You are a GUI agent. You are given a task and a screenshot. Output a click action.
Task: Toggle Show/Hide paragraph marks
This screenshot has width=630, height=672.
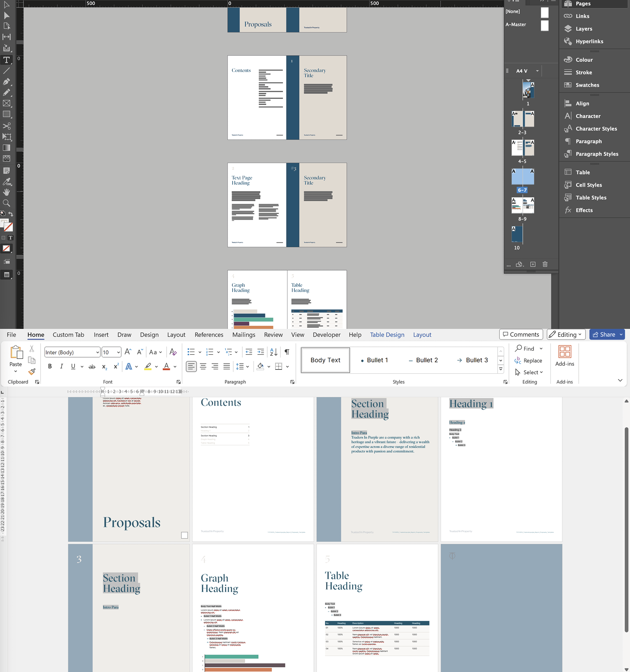287,352
